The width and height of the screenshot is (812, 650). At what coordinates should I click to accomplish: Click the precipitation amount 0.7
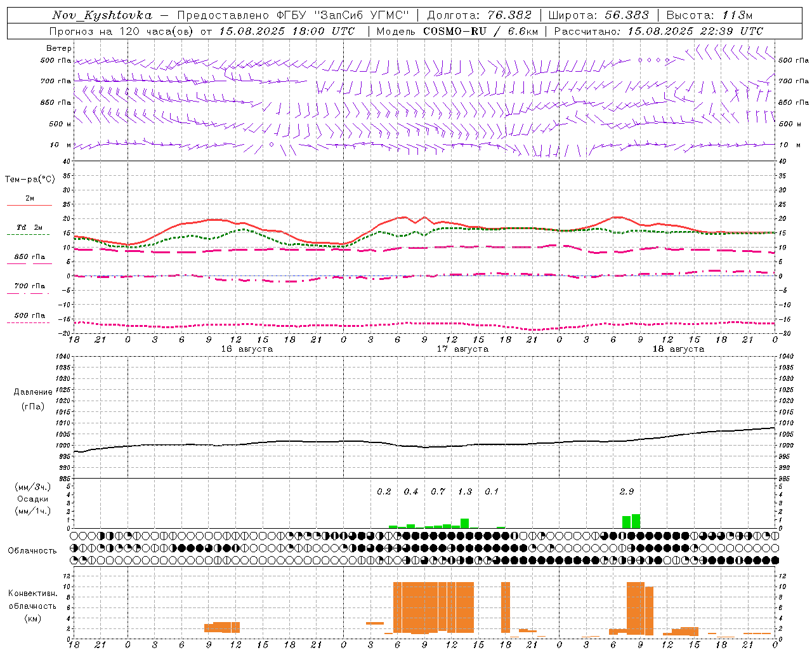click(438, 491)
